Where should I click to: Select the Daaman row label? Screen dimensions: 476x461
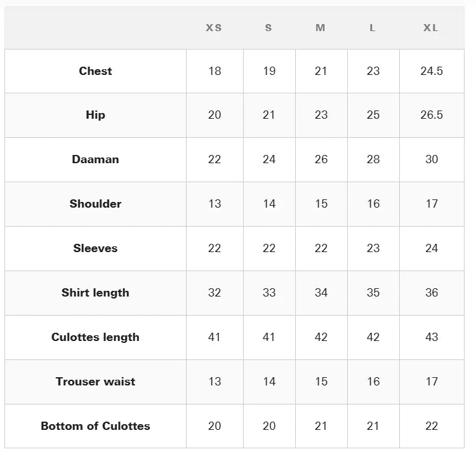point(95,159)
